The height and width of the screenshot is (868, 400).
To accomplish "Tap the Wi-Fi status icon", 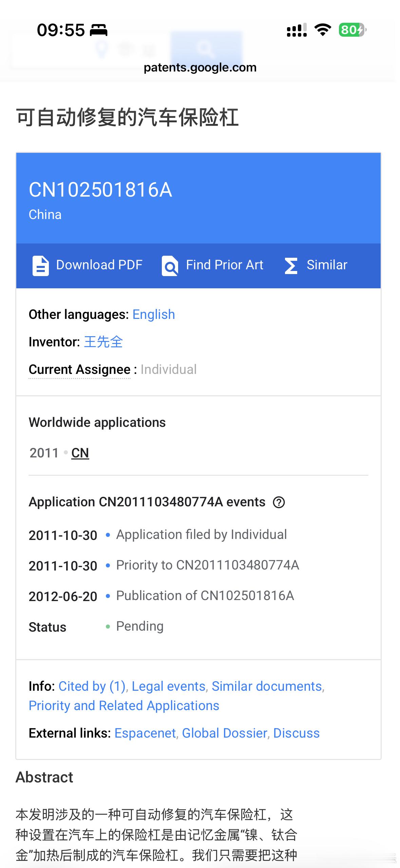I will [323, 30].
